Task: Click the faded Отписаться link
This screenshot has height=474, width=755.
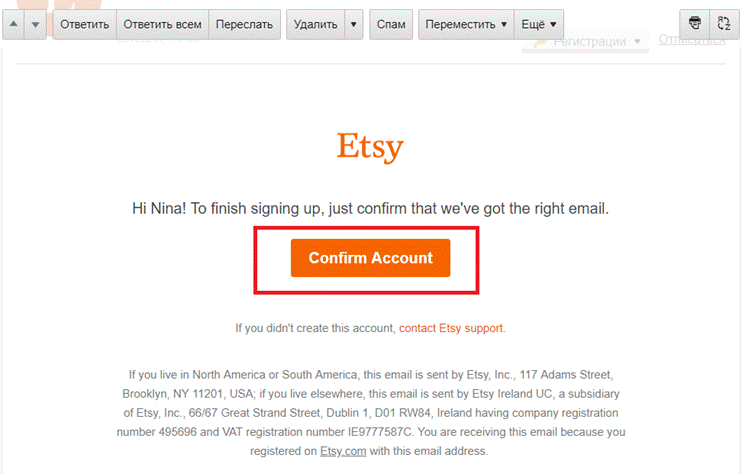Action: tap(691, 40)
